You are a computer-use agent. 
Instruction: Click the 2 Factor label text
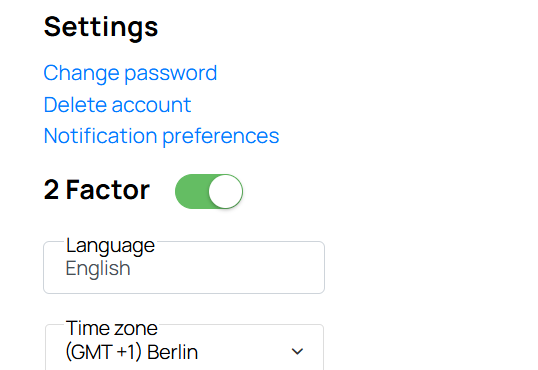pos(97,189)
